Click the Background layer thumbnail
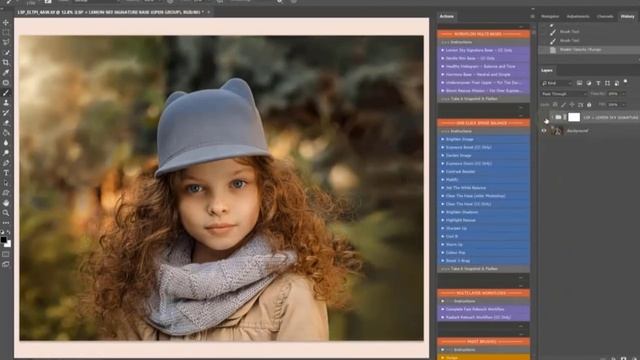This screenshot has height=360, width=640. (x=556, y=131)
